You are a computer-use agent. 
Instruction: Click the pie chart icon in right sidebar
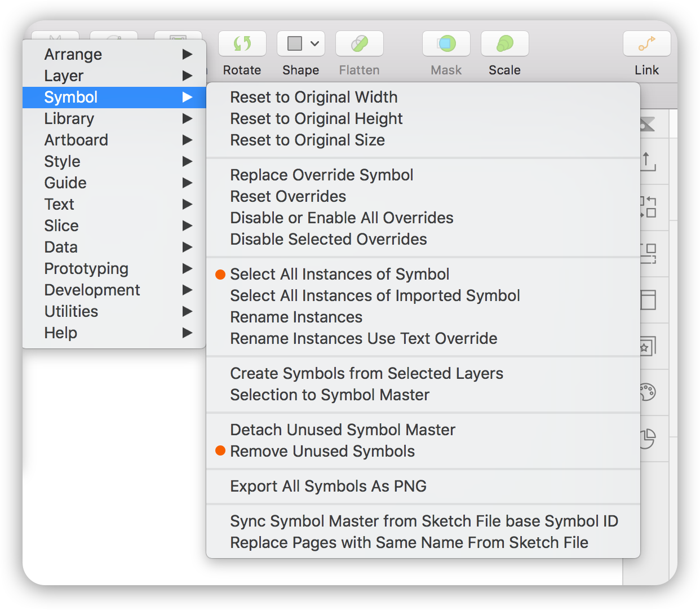[x=648, y=439]
